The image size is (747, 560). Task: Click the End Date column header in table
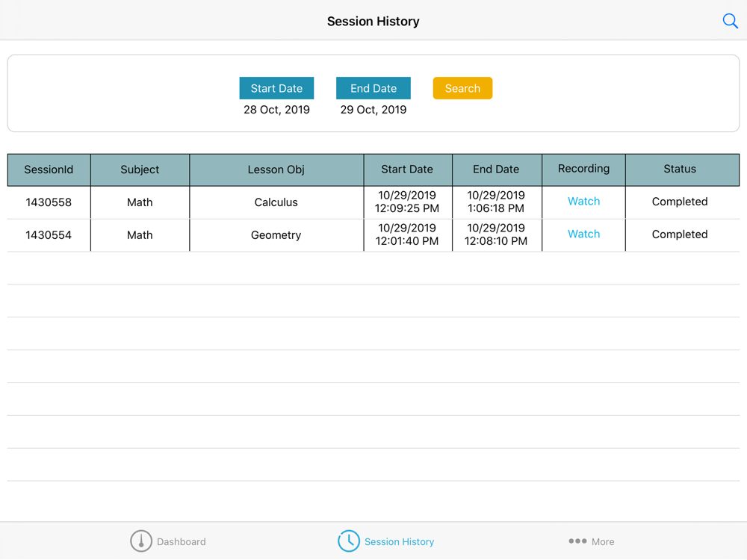click(497, 169)
